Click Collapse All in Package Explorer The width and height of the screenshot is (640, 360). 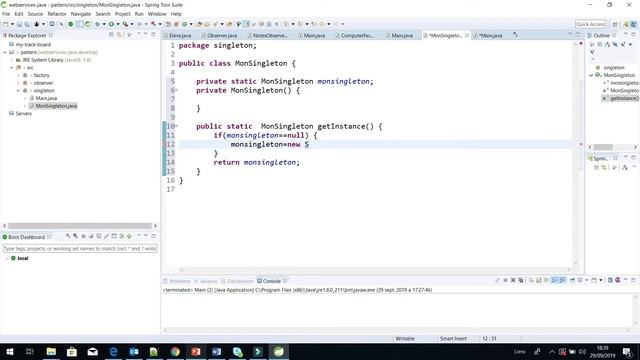tap(111, 35)
